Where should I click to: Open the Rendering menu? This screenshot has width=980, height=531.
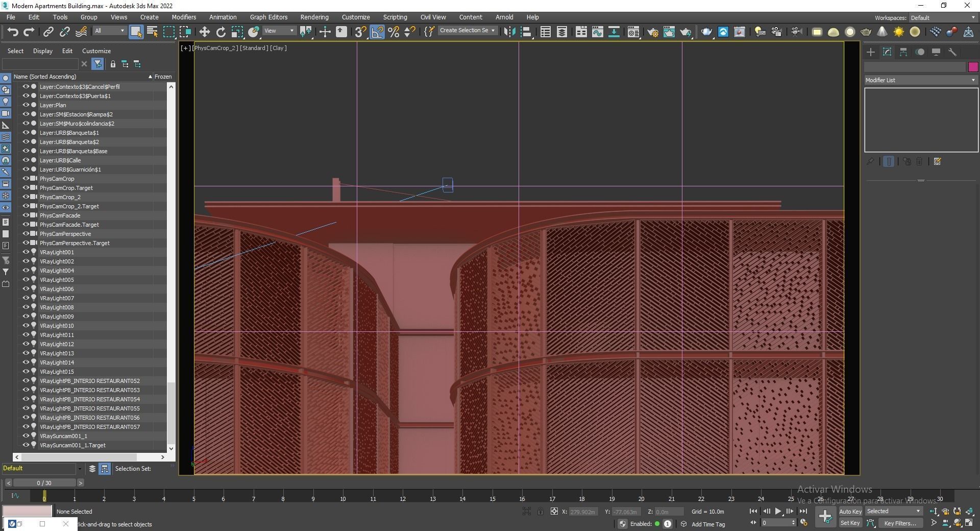coord(314,17)
